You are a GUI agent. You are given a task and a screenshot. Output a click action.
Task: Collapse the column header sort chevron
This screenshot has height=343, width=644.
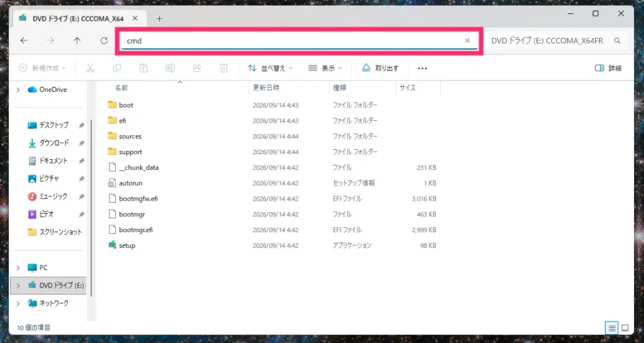[179, 82]
